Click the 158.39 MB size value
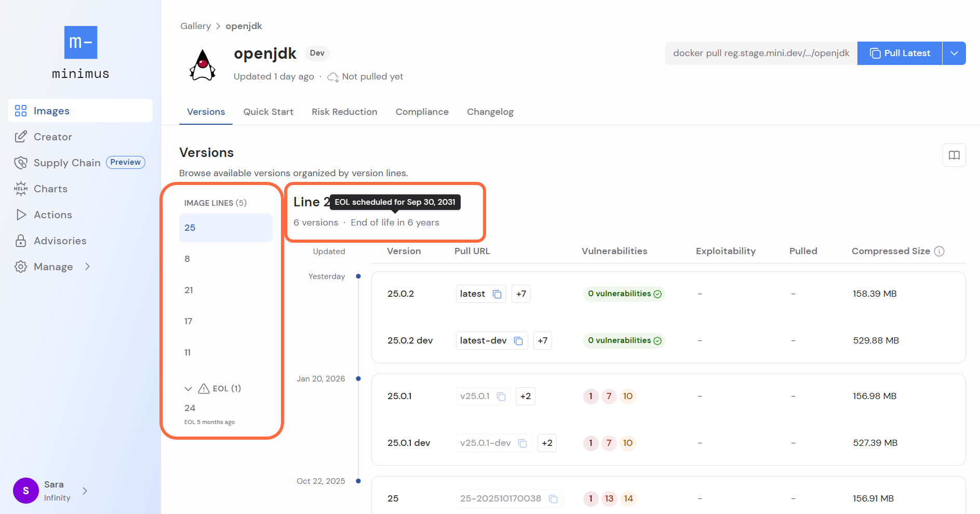Screen dimensions: 980x514 tap(875, 294)
